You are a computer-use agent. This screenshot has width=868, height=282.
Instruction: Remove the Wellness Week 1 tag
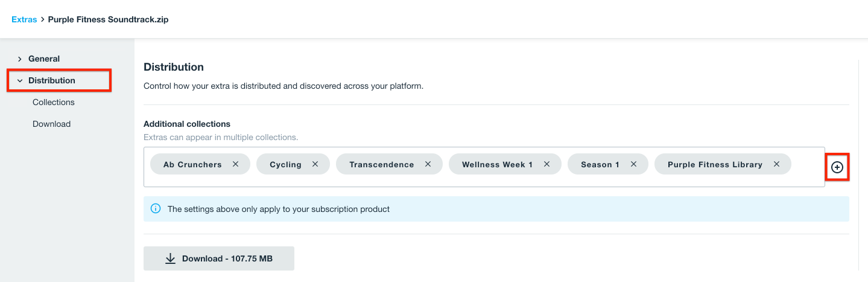click(546, 164)
